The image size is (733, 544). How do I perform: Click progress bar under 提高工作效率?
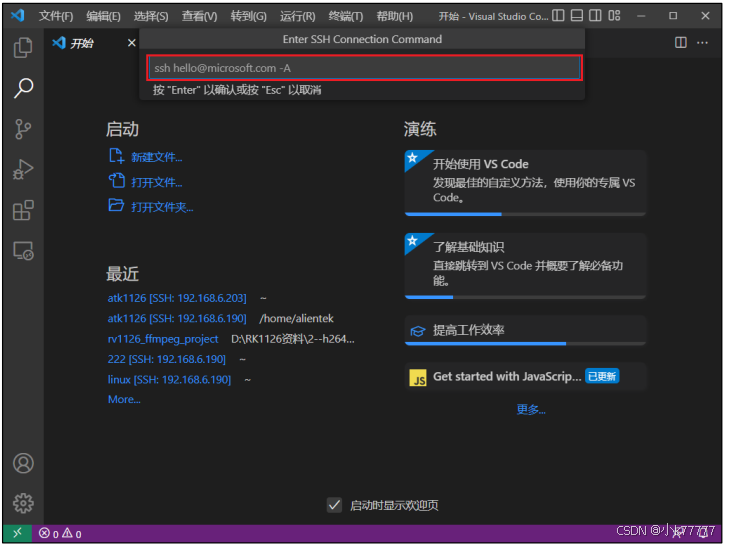point(525,344)
